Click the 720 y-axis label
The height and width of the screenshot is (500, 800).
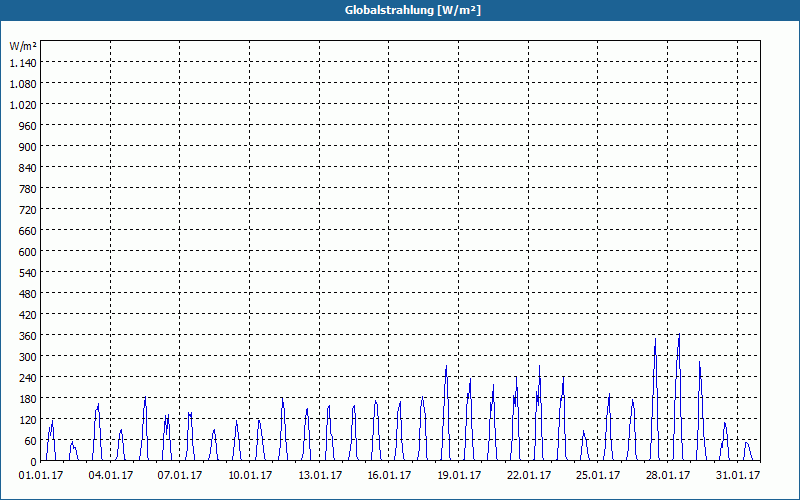pos(28,210)
